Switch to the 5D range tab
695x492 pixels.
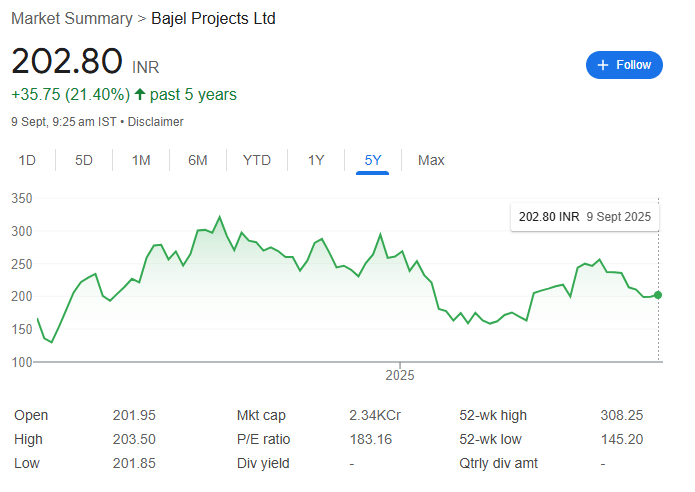tap(84, 160)
